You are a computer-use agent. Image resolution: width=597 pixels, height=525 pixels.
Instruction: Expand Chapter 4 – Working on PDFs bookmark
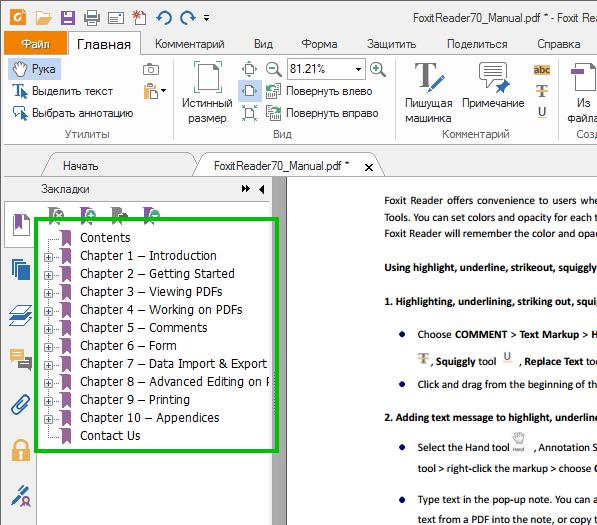(48, 311)
